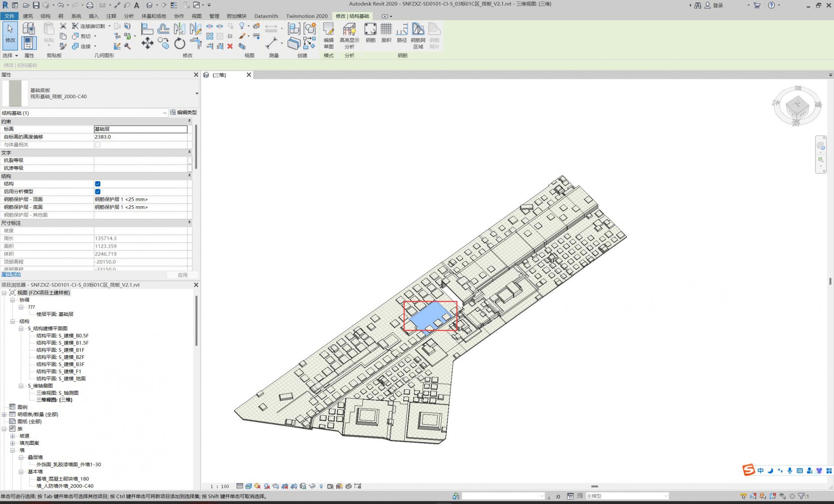Switch to the 结构 ribbon tab
Viewport: 834px width, 504px height.
click(x=45, y=16)
